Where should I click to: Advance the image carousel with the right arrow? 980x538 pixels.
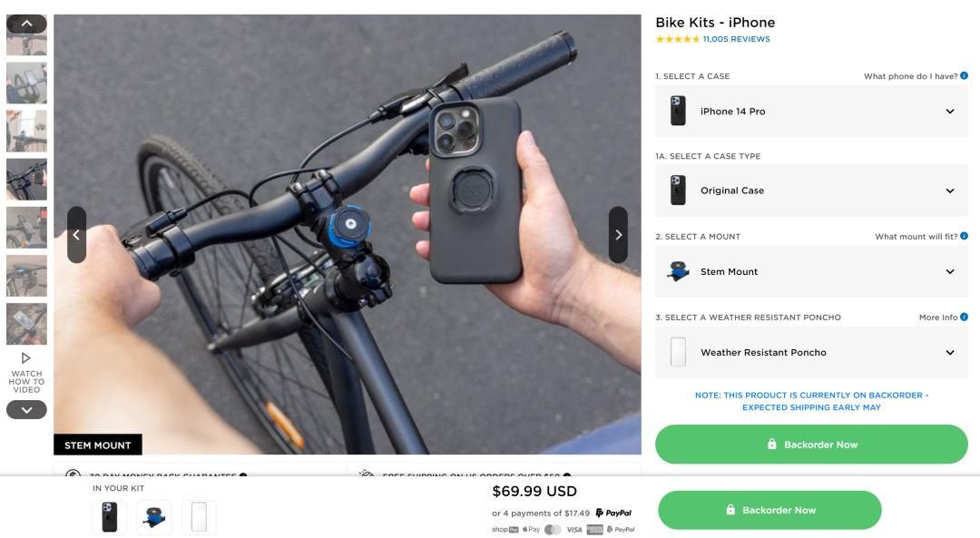620,233
